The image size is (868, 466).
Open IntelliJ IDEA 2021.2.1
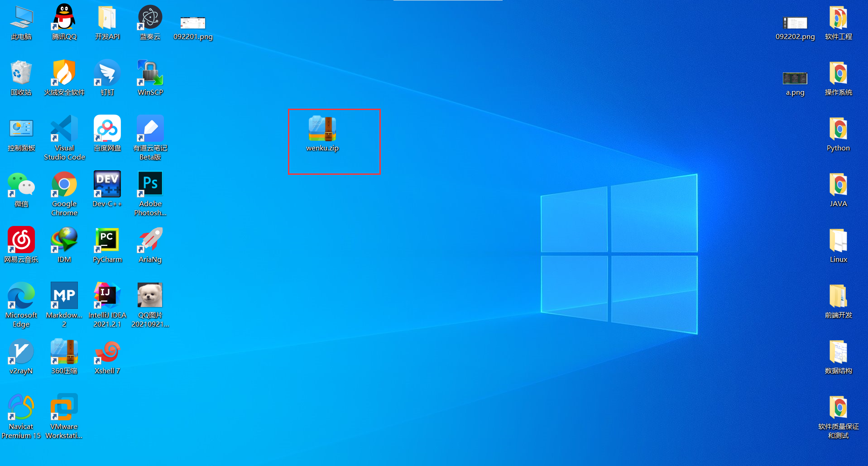[107, 295]
